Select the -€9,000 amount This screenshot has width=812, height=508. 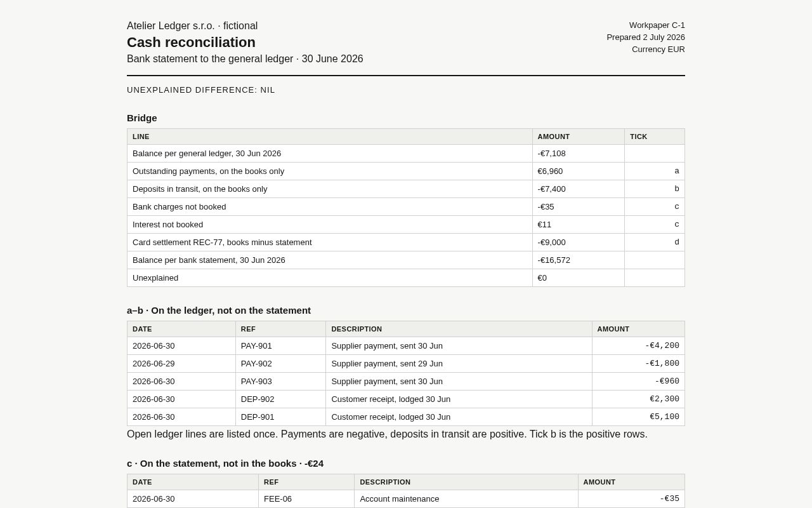pyautogui.click(x=551, y=243)
